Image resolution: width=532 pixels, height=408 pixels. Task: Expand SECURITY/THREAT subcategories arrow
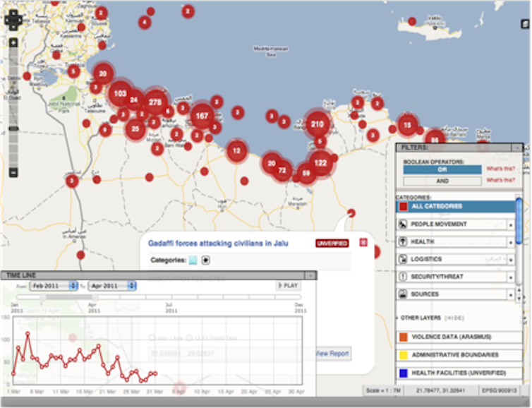511,277
